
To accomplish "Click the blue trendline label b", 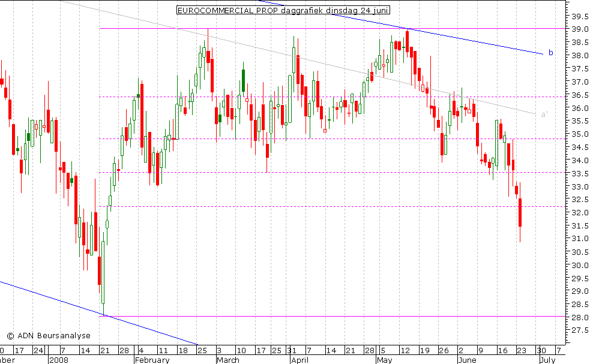I will (550, 53).
